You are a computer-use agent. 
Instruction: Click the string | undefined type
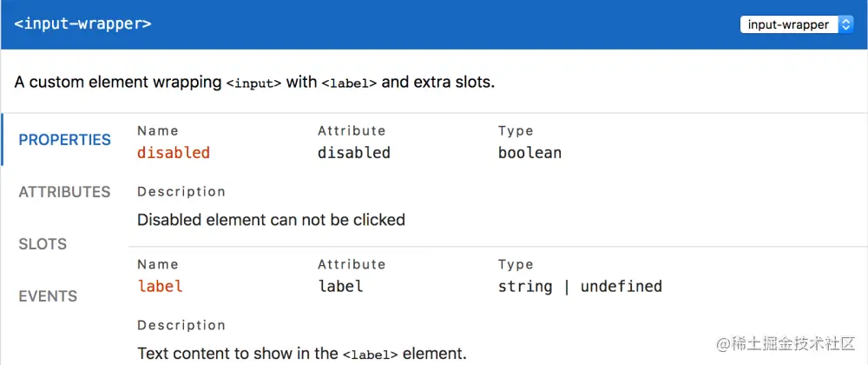(x=579, y=286)
